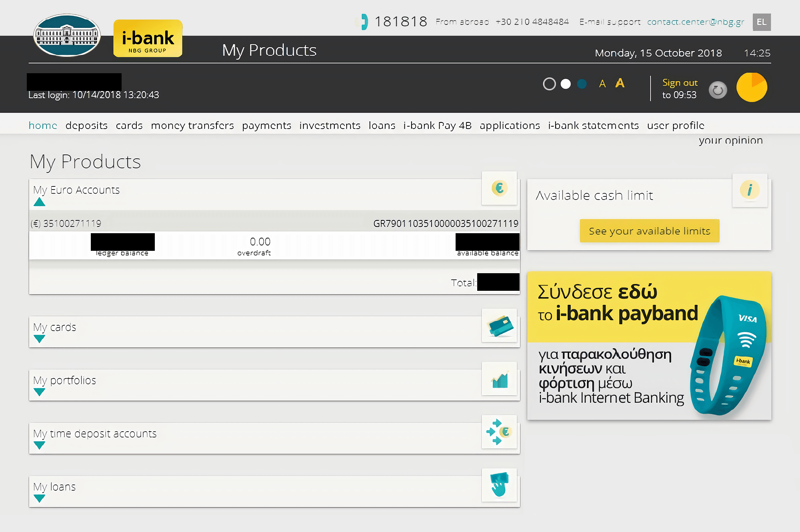Click the loans hand-with-money icon

click(499, 485)
